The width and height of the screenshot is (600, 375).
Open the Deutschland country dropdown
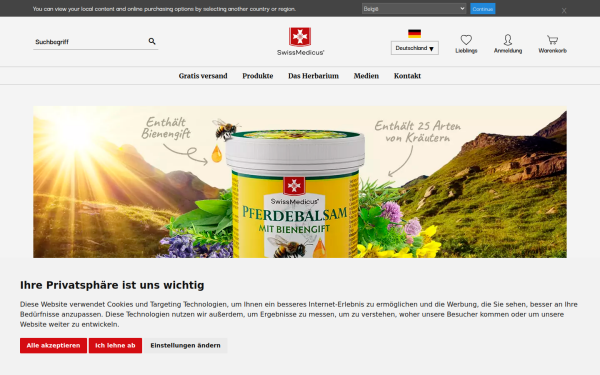click(x=414, y=48)
